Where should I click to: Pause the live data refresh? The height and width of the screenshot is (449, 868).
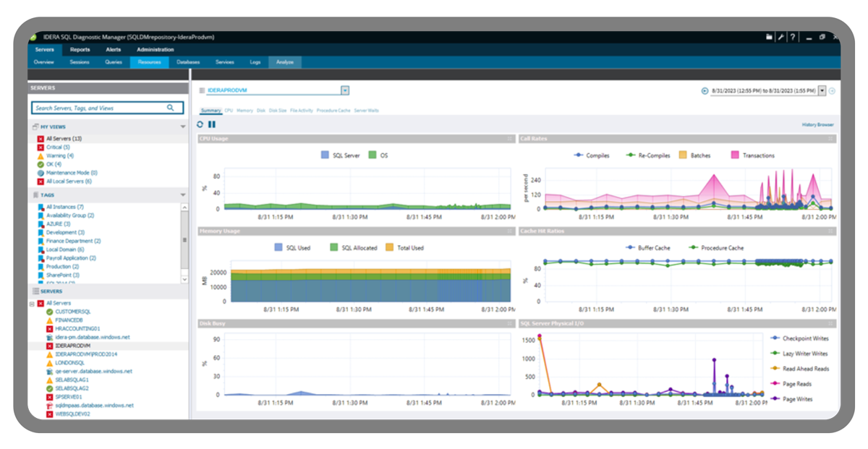212,124
